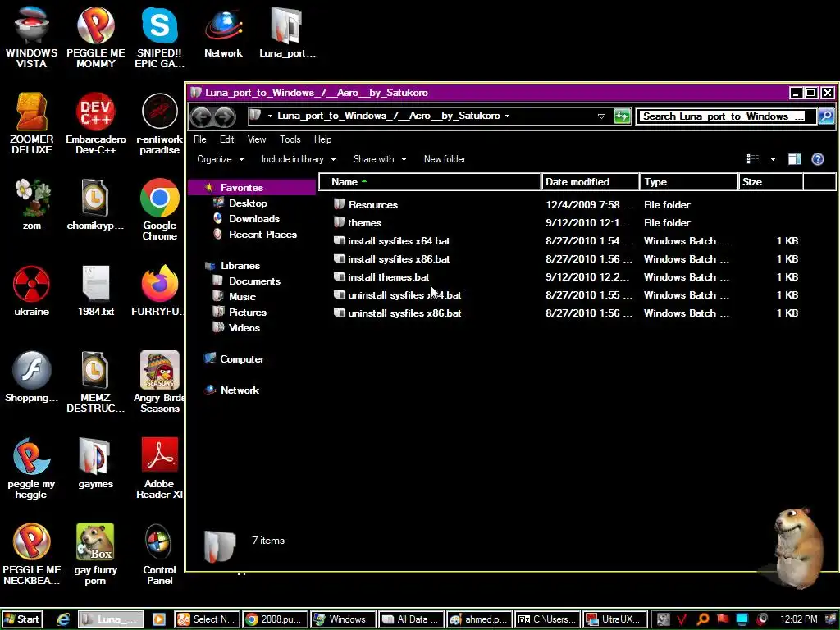Open the Edit menu
This screenshot has width=840, height=630.
[226, 139]
